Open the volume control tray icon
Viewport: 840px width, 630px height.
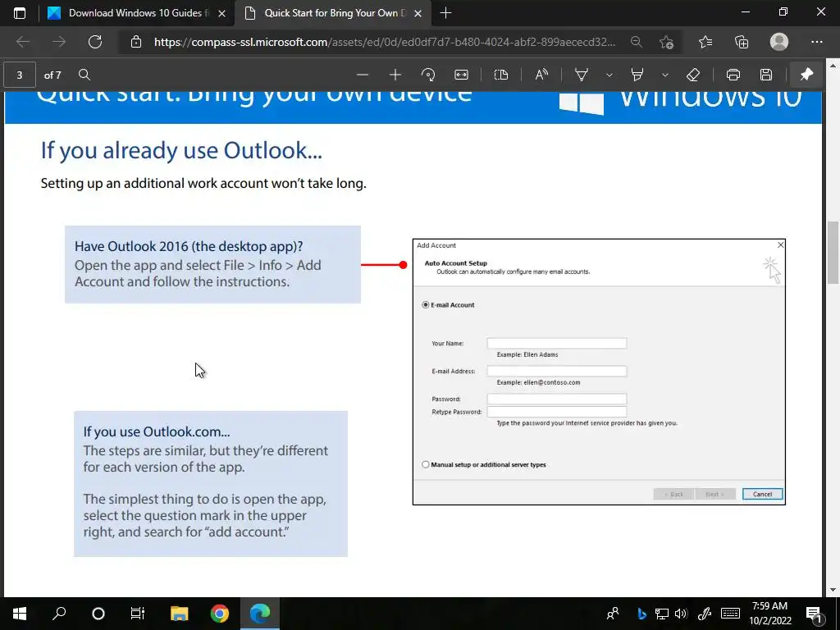pyautogui.click(x=681, y=614)
